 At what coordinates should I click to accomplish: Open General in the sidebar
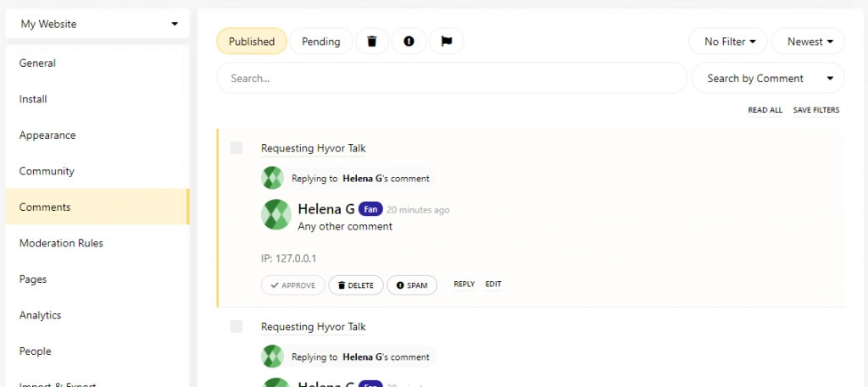pos(97,63)
